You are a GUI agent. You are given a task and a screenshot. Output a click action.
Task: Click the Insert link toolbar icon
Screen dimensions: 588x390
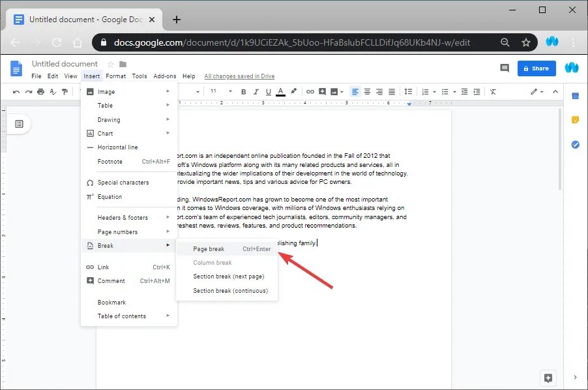point(310,91)
